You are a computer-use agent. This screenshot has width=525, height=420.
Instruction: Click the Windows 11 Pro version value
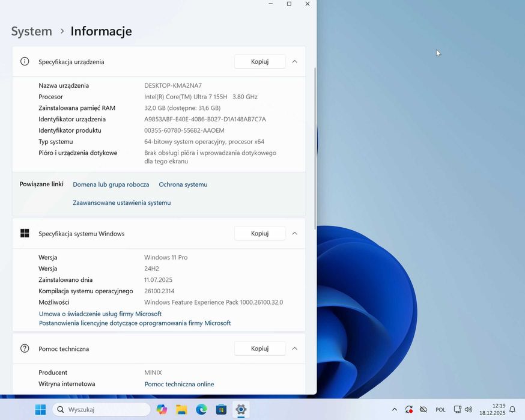coord(166,257)
